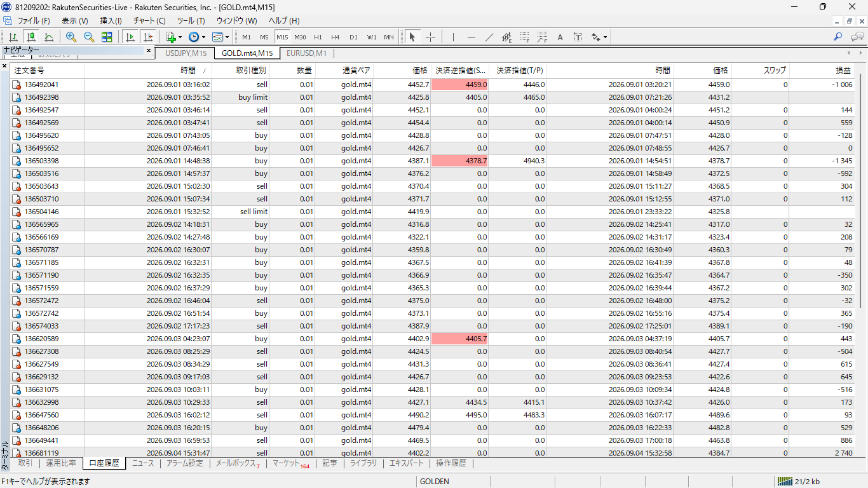This screenshot has height=488, width=868.
Task: Expand the templates dropdown
Action: tap(220, 37)
